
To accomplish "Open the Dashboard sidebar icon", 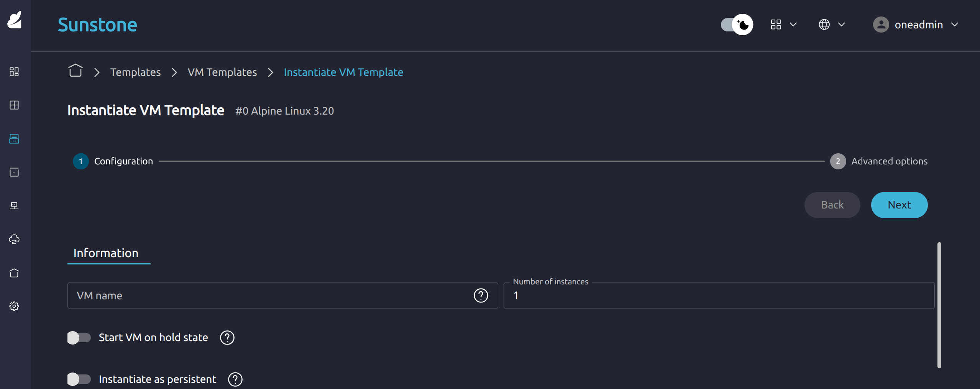I will 14,72.
